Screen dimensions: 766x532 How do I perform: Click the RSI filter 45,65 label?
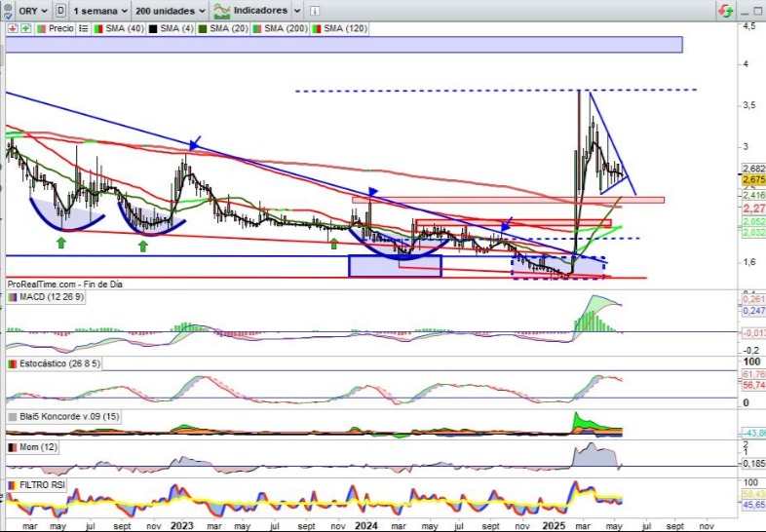tap(753, 505)
